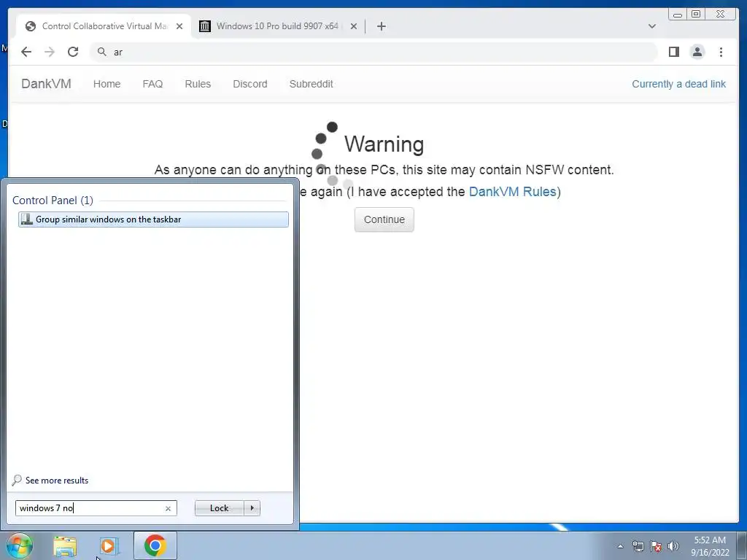Click the Windows Start orb
747x560 pixels.
pyautogui.click(x=19, y=545)
